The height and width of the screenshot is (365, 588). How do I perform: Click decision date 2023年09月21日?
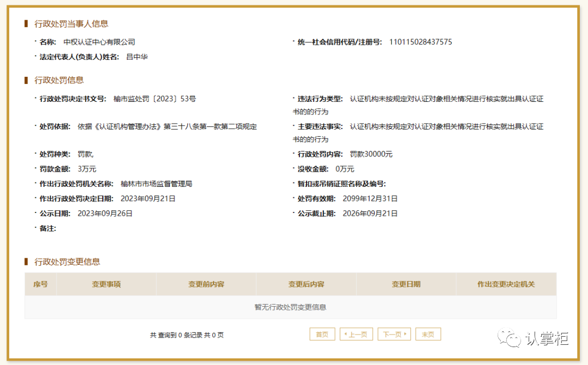[x=148, y=199]
